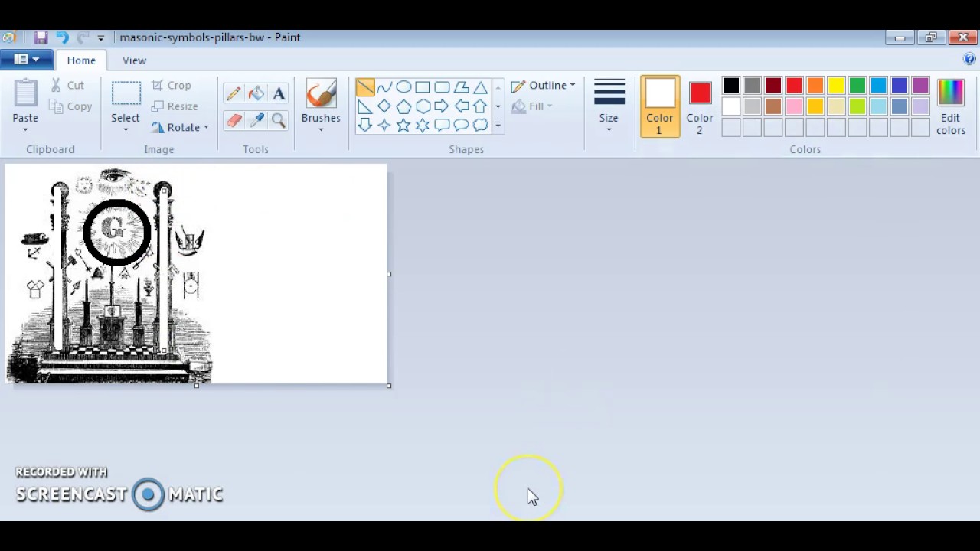
Task: Choose the Up arrow shape
Action: (x=480, y=106)
